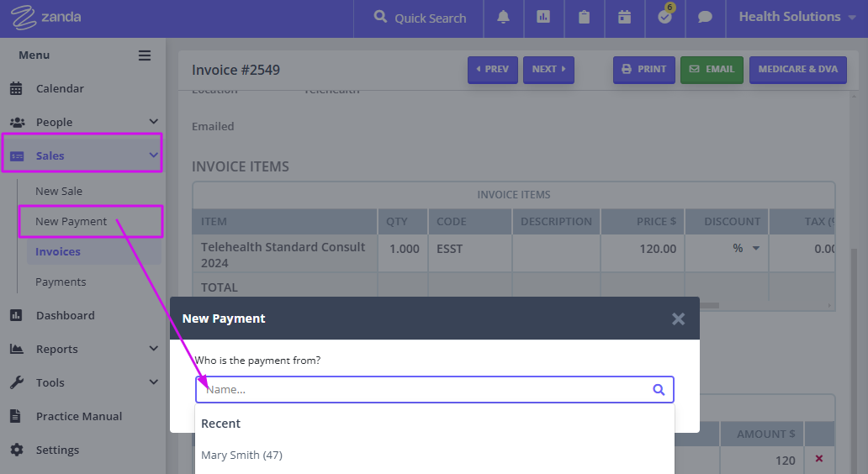This screenshot has width=868, height=474.
Task: Open the clipboard icon in top bar
Action: click(584, 17)
